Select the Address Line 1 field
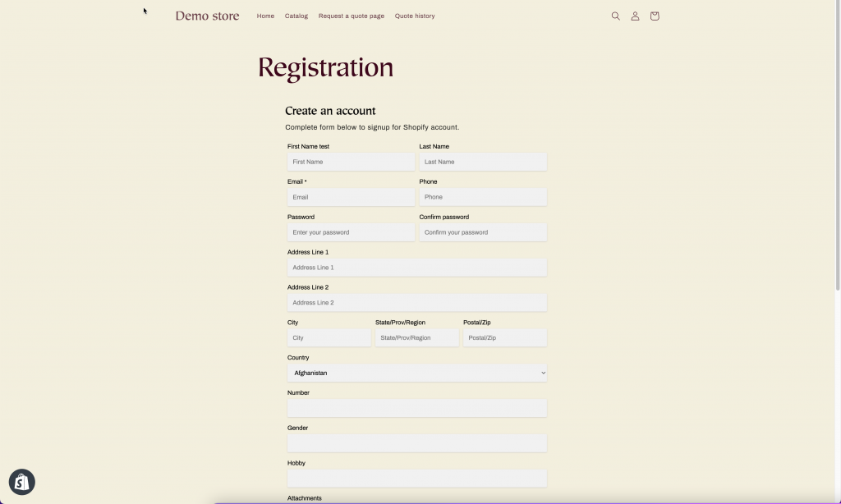Viewport: 841px width, 504px height. tap(416, 268)
